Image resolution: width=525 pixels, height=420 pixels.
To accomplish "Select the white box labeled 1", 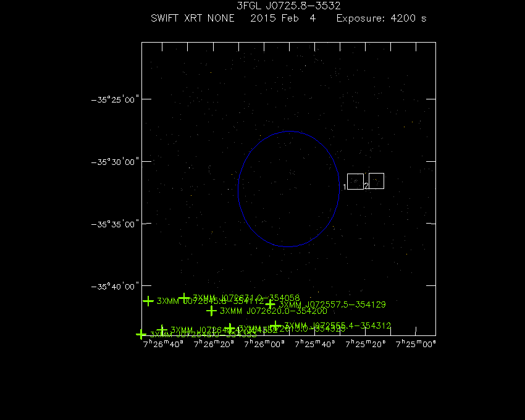I will 355,182.
